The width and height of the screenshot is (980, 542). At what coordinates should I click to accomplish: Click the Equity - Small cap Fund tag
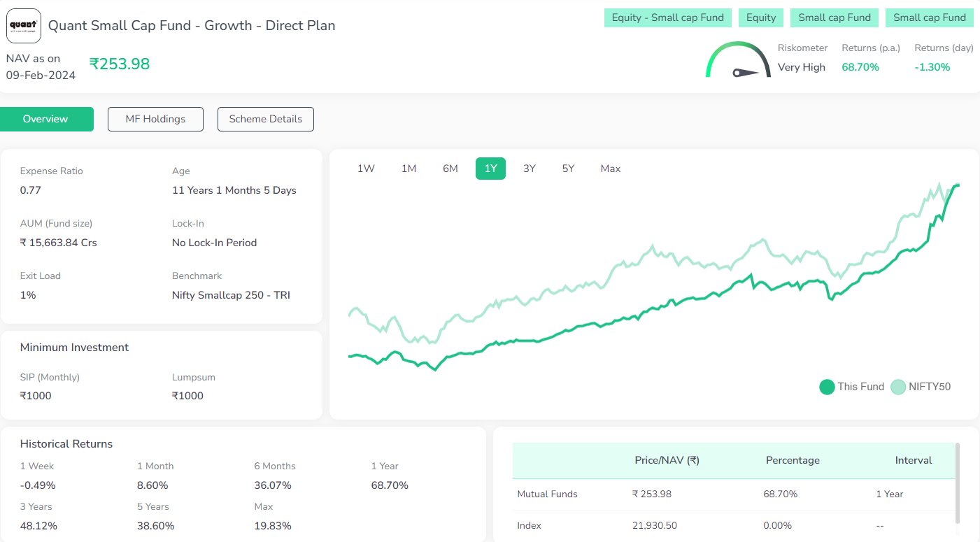tap(668, 18)
